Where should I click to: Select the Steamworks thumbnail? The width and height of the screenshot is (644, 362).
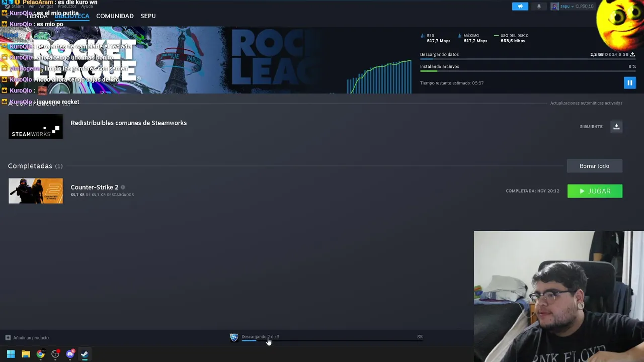pos(36,127)
